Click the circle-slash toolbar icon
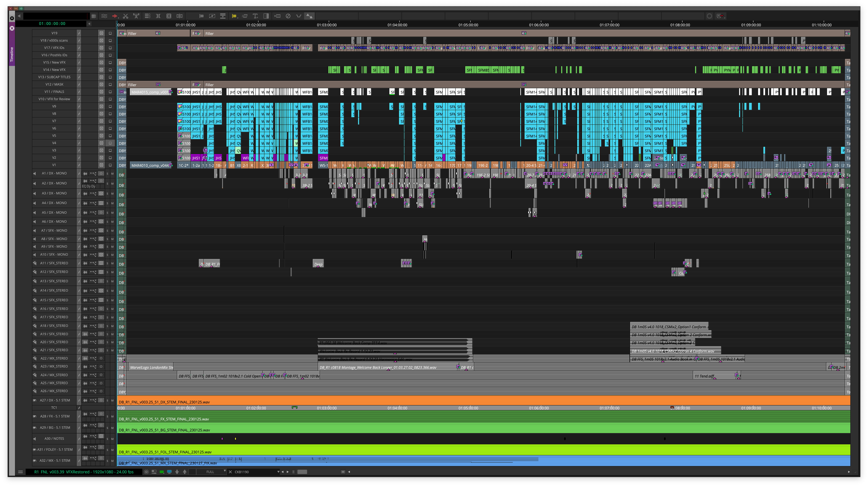The image size is (868, 486). pyautogui.click(x=288, y=16)
